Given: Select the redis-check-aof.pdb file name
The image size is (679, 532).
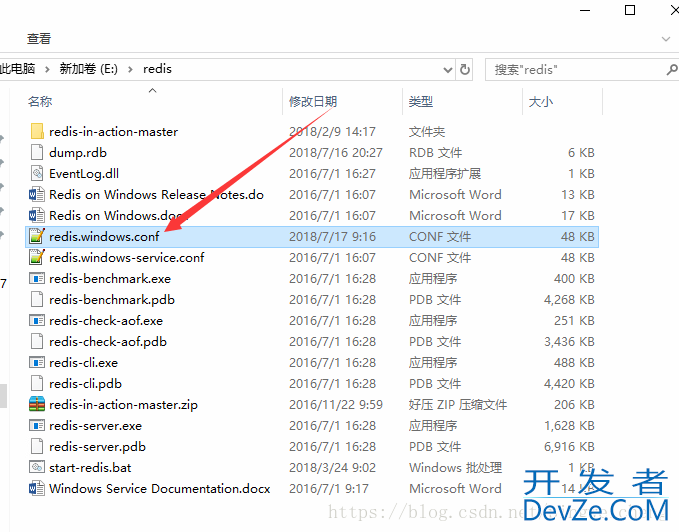Looking at the screenshot, I should 108,342.
